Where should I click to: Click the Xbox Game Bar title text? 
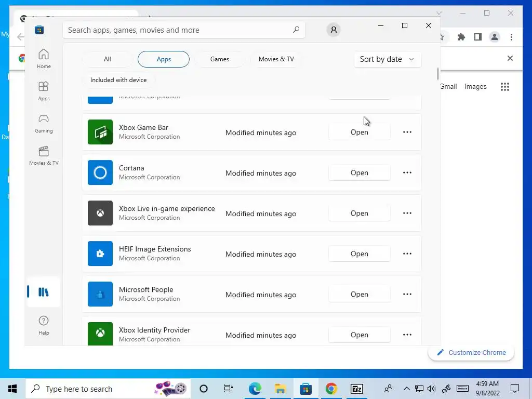143,128
